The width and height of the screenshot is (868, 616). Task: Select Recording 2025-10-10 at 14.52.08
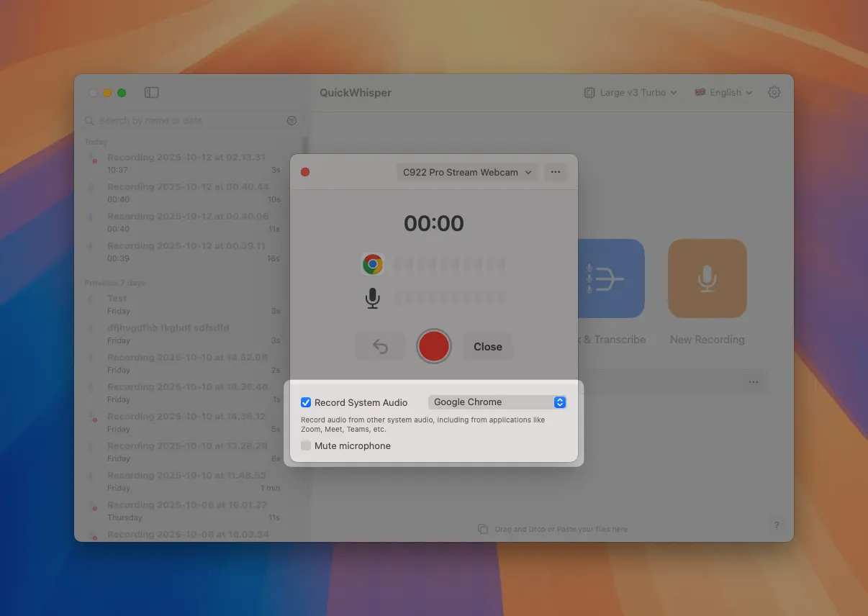191,363
